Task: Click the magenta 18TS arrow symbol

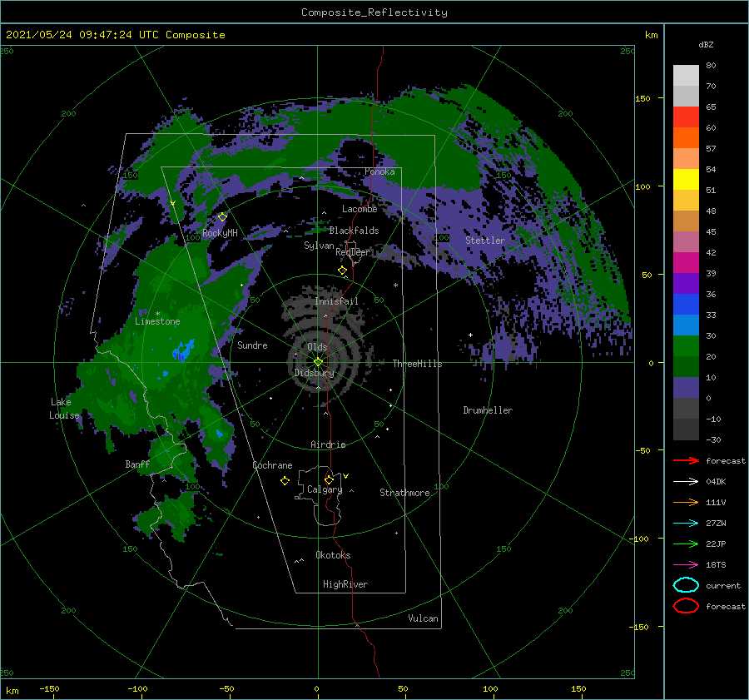Action: pos(686,565)
